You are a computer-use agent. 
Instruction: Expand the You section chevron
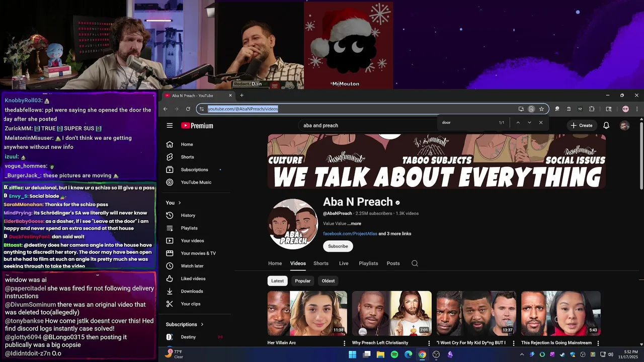[179, 203]
